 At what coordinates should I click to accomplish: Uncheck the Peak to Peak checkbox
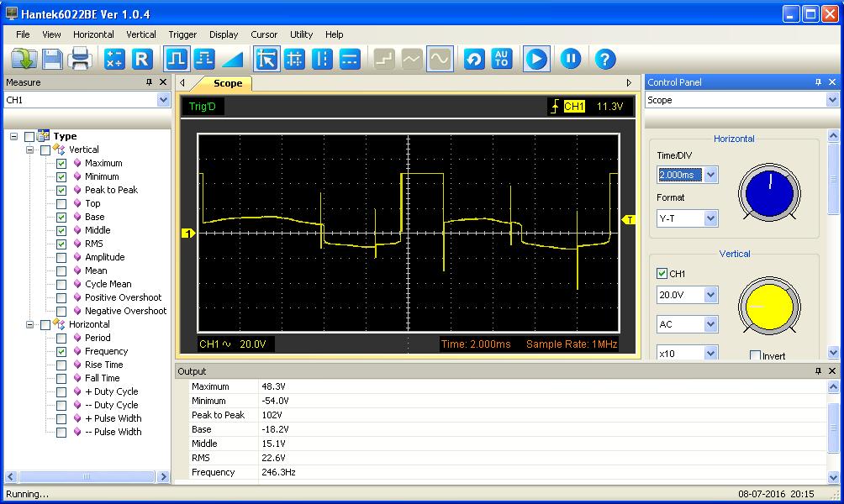pyautogui.click(x=61, y=191)
